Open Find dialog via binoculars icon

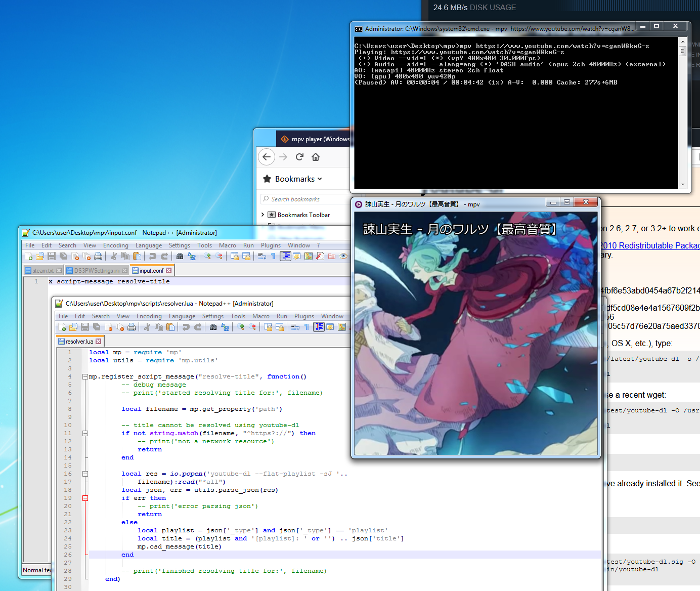(213, 327)
